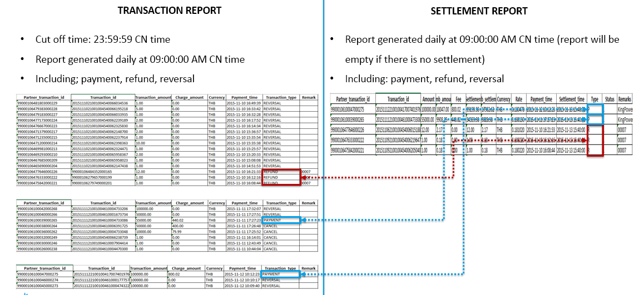This screenshot has height=295, width=644.
Task: Click settlement payment time 2015-11-10 16:08:44
Action: (x=541, y=150)
